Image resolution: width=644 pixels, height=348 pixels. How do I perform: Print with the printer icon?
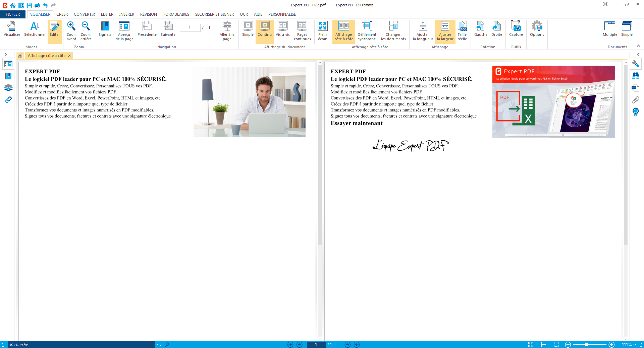click(37, 5)
